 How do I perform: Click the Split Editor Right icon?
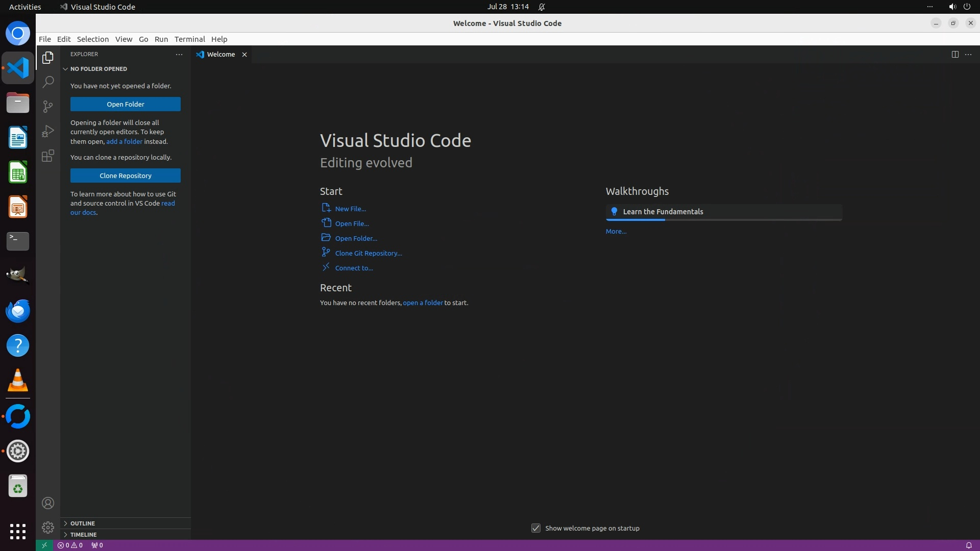954,54
